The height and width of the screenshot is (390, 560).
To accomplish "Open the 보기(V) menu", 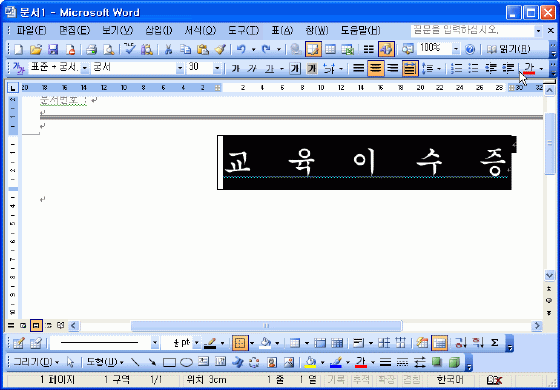I will (118, 30).
